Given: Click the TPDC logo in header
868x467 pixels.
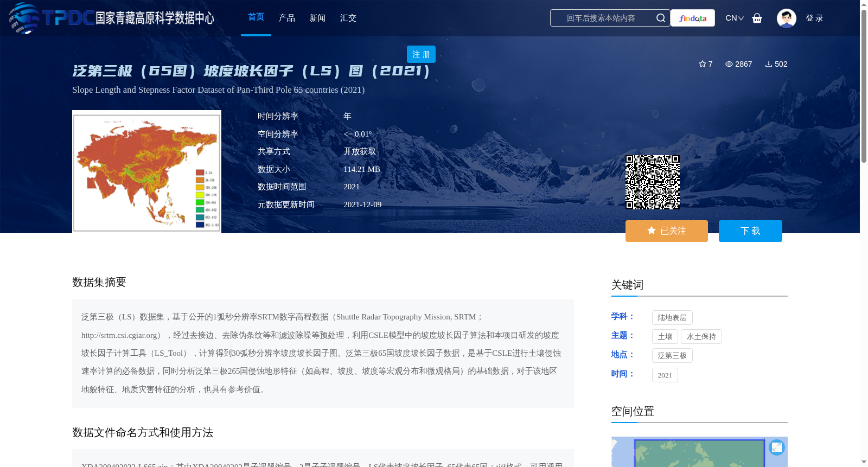Looking at the screenshot, I should click(x=111, y=18).
